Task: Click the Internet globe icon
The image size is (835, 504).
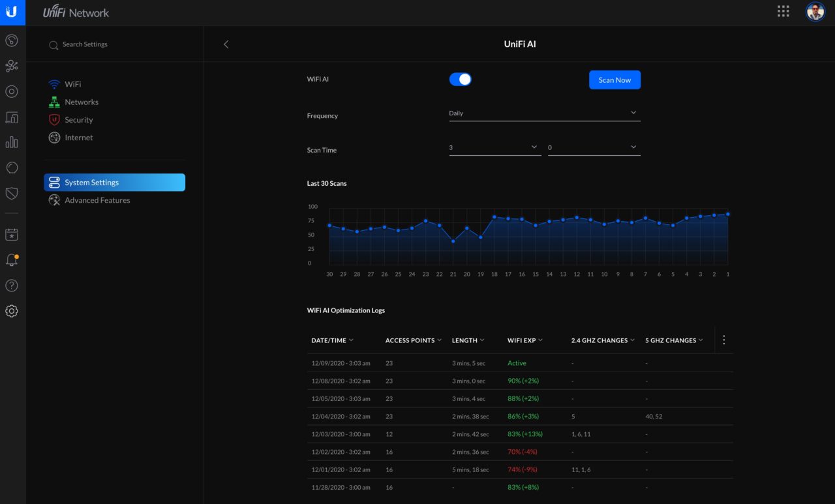Action: (x=54, y=138)
